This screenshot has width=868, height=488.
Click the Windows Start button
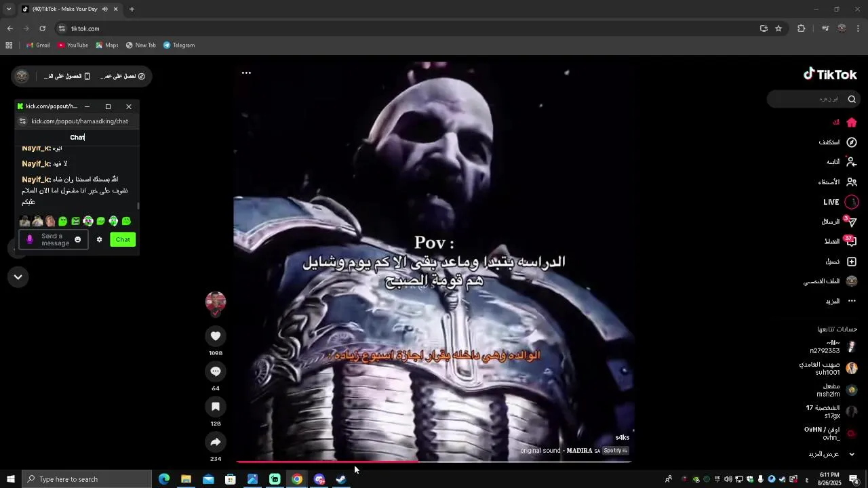point(10,479)
